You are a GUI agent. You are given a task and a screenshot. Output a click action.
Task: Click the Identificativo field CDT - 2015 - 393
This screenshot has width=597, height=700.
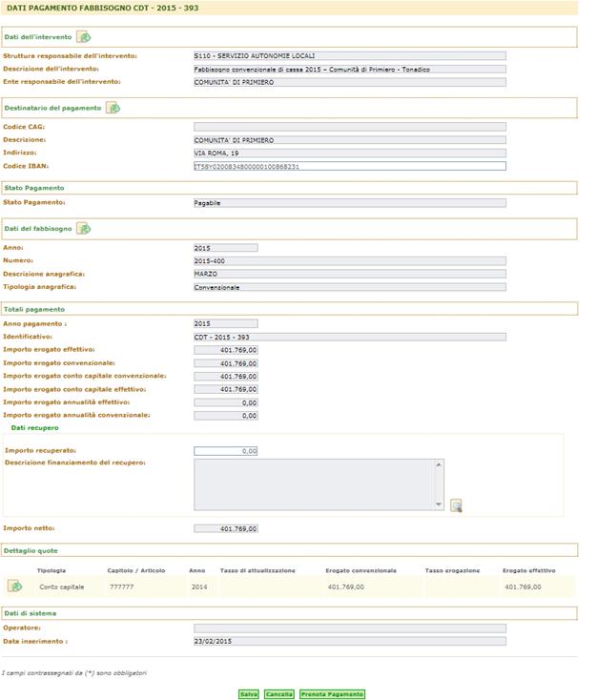click(x=350, y=337)
